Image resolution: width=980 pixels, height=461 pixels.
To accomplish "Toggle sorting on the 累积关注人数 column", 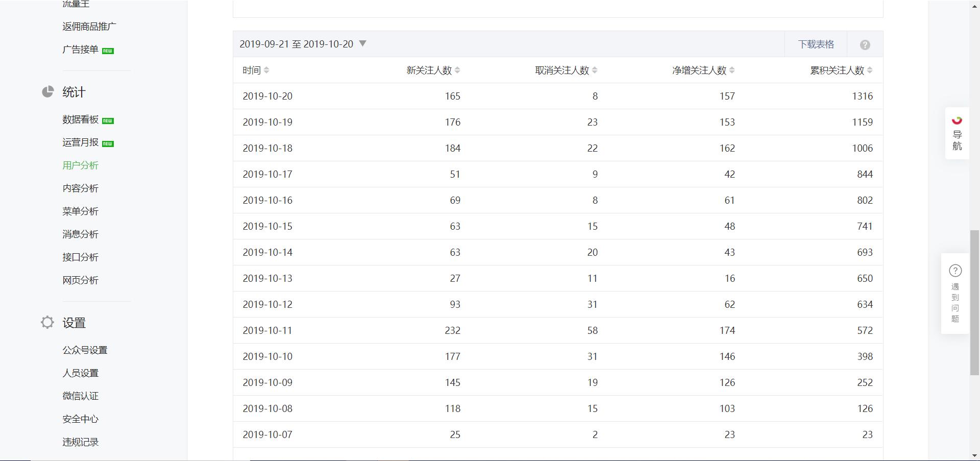I will [870, 70].
